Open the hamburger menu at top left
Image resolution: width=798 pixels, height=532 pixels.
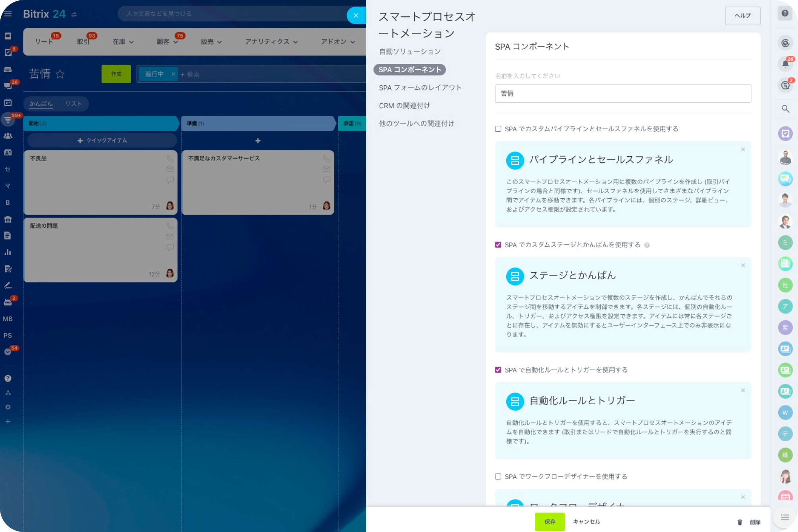(x=8, y=14)
